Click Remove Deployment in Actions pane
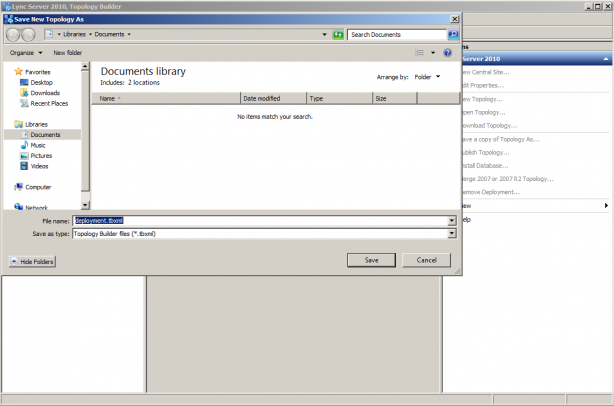 [491, 192]
